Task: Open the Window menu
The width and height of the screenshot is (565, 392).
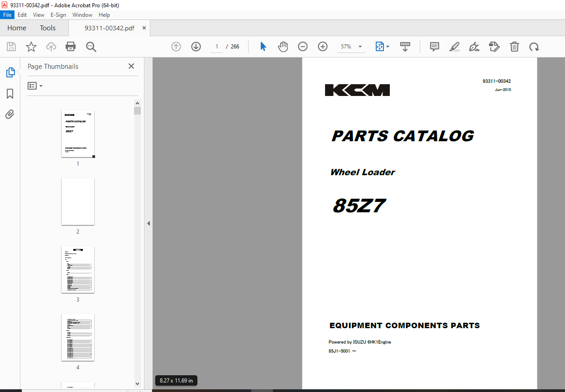Action: pos(82,15)
